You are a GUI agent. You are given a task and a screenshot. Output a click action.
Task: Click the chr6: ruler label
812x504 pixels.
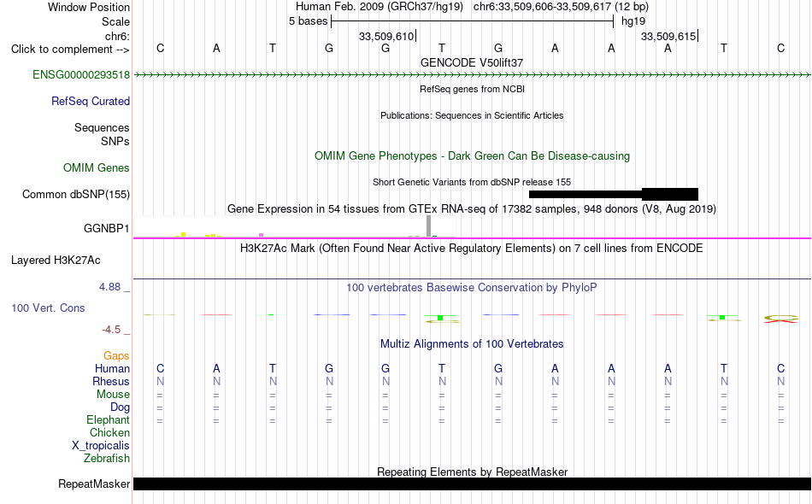pos(118,36)
